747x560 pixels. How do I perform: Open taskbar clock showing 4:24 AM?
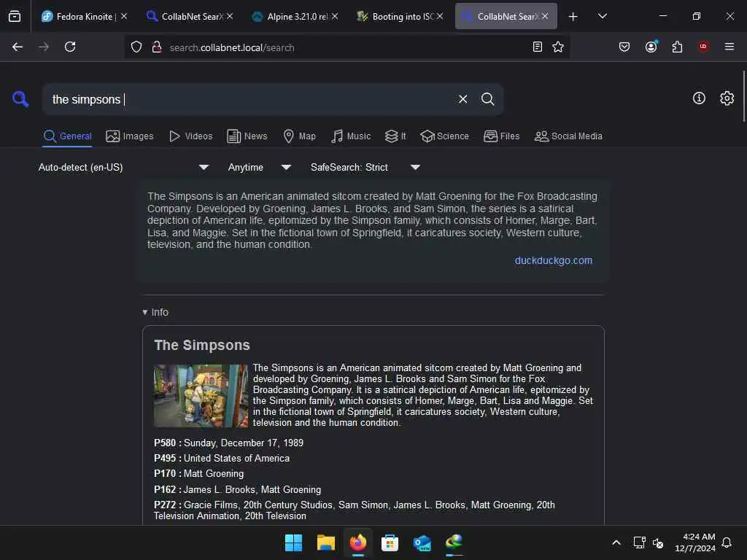click(x=695, y=542)
